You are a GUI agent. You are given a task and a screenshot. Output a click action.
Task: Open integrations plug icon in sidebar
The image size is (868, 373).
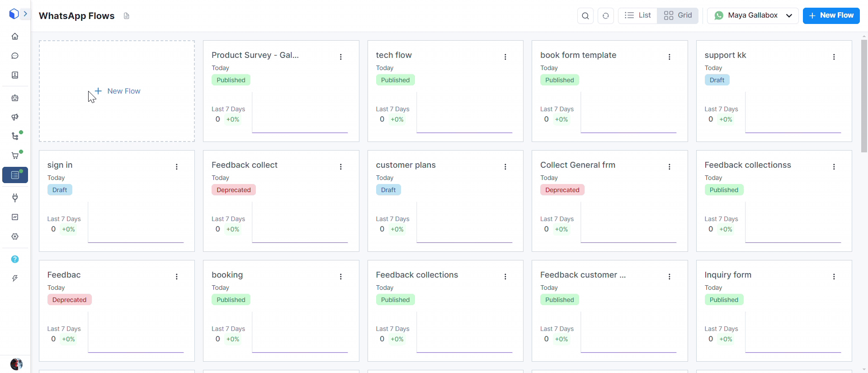pos(15,198)
